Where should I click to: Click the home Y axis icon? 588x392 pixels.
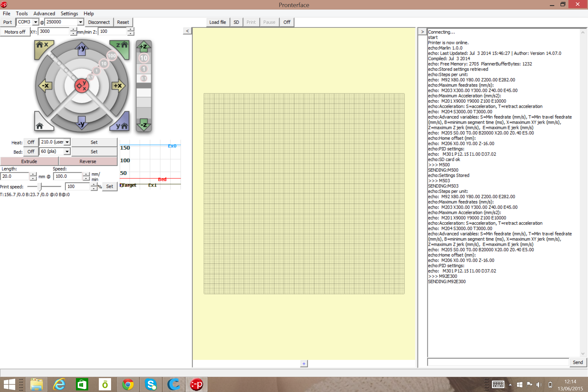pos(121,124)
